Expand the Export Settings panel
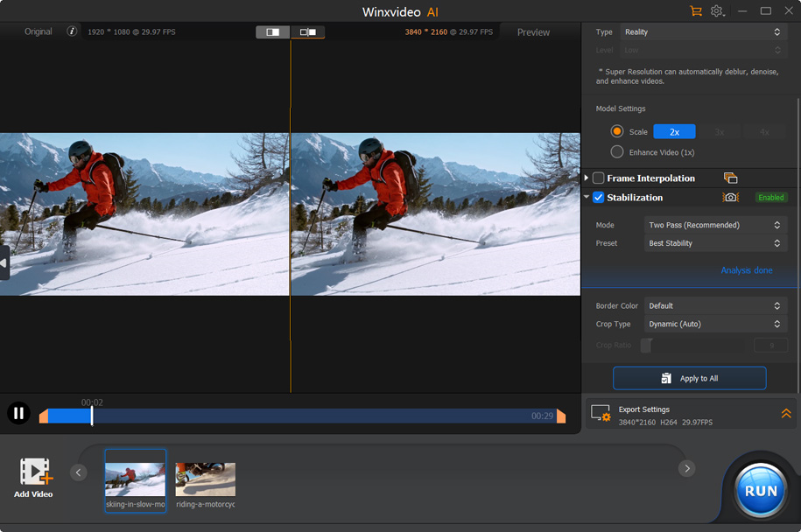The width and height of the screenshot is (801, 532). 785,414
